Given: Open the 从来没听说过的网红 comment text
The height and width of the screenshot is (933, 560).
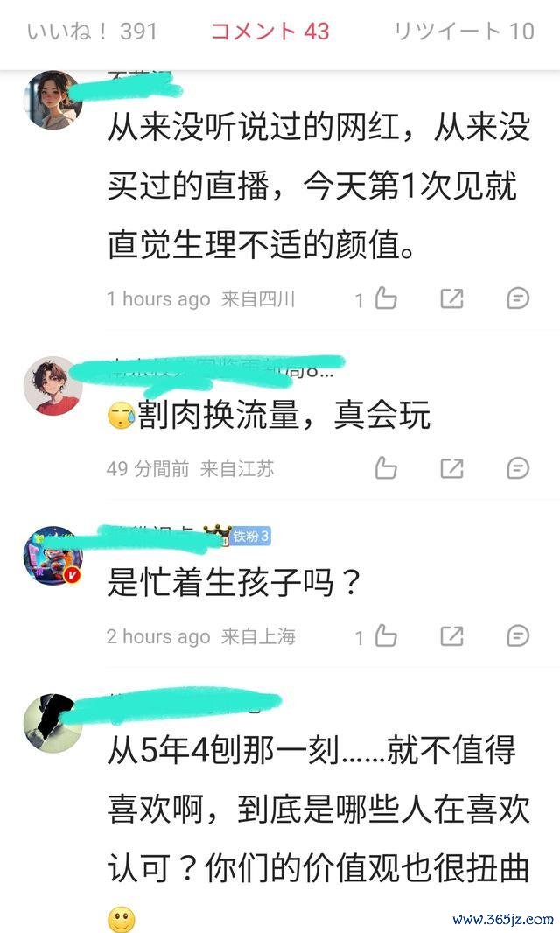Looking at the screenshot, I should (x=318, y=186).
